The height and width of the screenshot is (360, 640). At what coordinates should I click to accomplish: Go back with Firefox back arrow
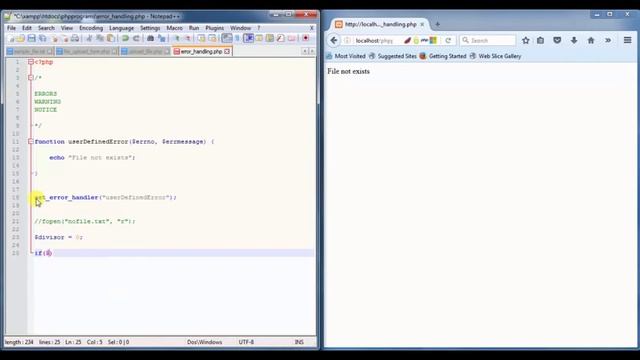pyautogui.click(x=334, y=40)
